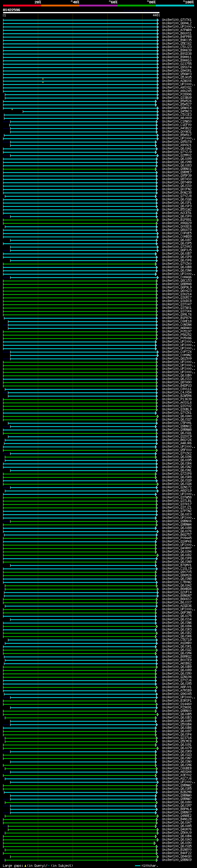
Task: Click hit label UniRef100_Q8W0C4
Action: pyautogui.click(x=176, y=108)
